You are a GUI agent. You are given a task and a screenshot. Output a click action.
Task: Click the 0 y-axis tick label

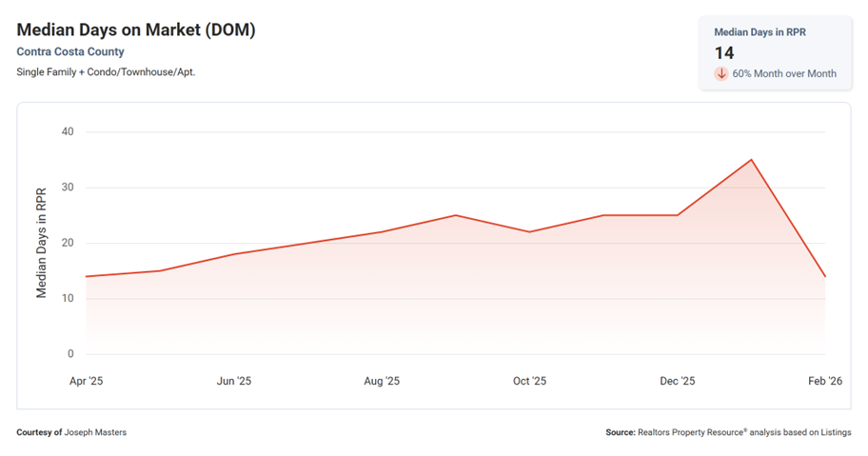click(x=70, y=354)
